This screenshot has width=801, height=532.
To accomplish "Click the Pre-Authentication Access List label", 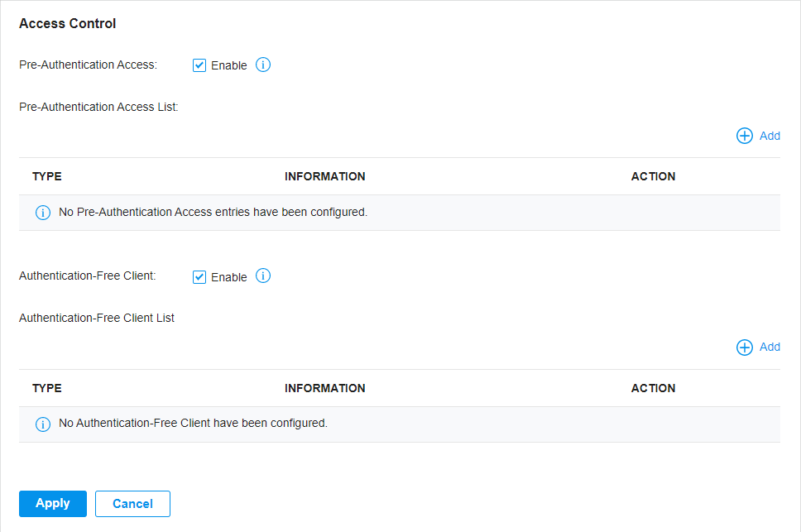I will click(x=98, y=107).
